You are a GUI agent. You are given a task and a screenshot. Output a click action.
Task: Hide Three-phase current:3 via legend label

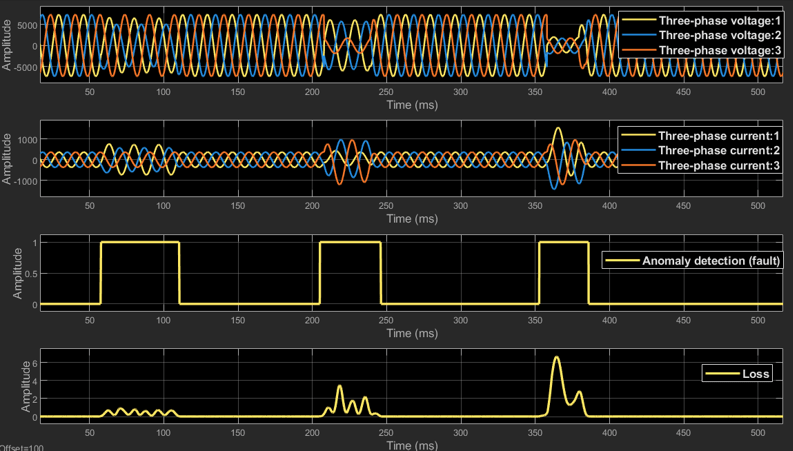point(718,165)
